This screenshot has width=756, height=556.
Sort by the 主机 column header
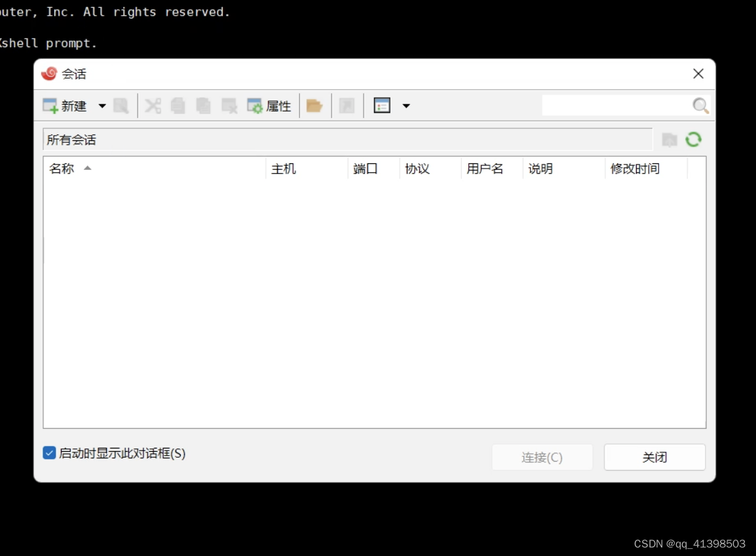(x=307, y=169)
